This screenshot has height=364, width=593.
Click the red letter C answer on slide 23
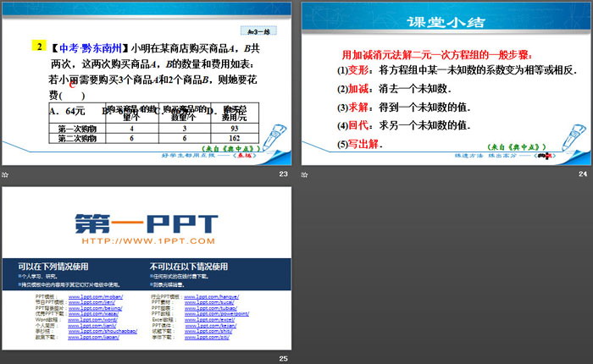[74, 85]
